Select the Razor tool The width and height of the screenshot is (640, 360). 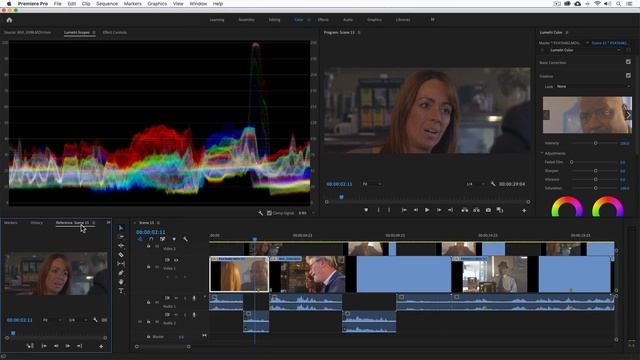(121, 255)
